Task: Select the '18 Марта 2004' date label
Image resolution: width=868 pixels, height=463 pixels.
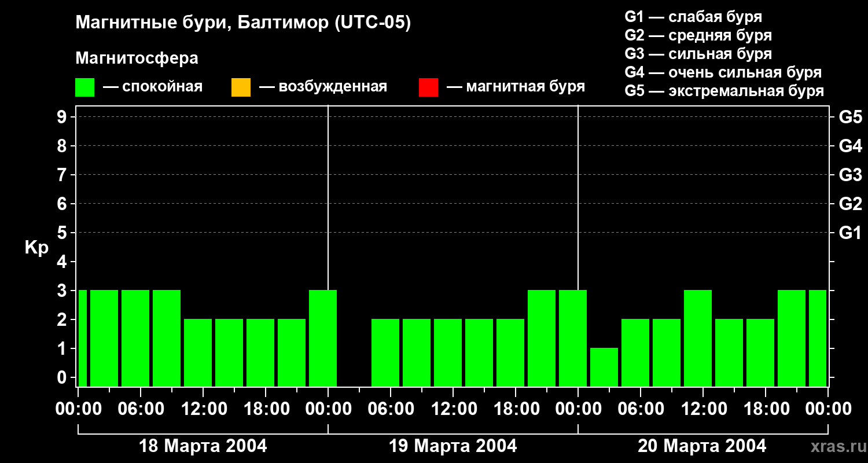Action: pyautogui.click(x=203, y=446)
